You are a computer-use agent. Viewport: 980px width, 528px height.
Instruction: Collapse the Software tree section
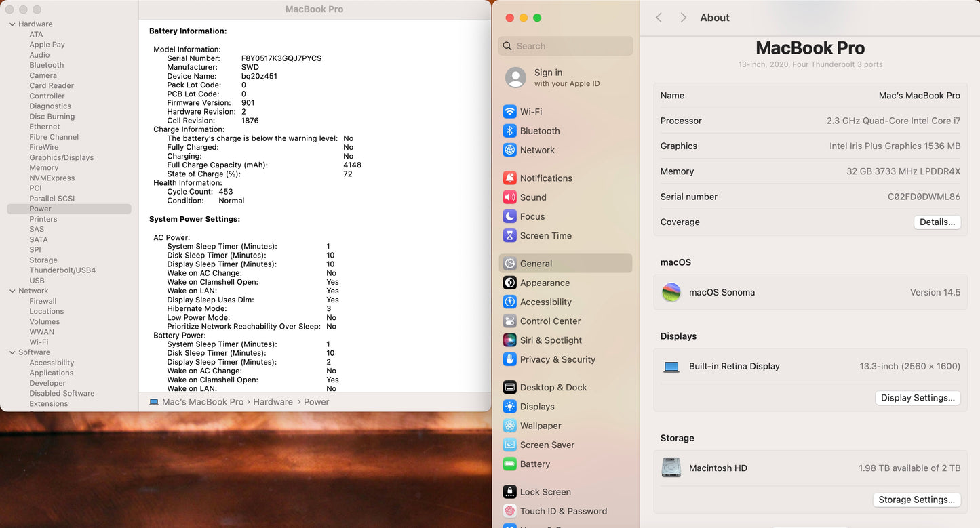[12, 353]
